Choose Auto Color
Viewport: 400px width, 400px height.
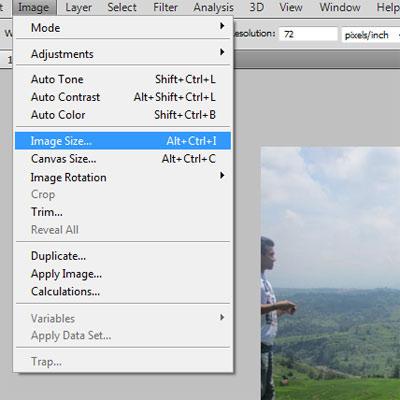[x=123, y=115]
